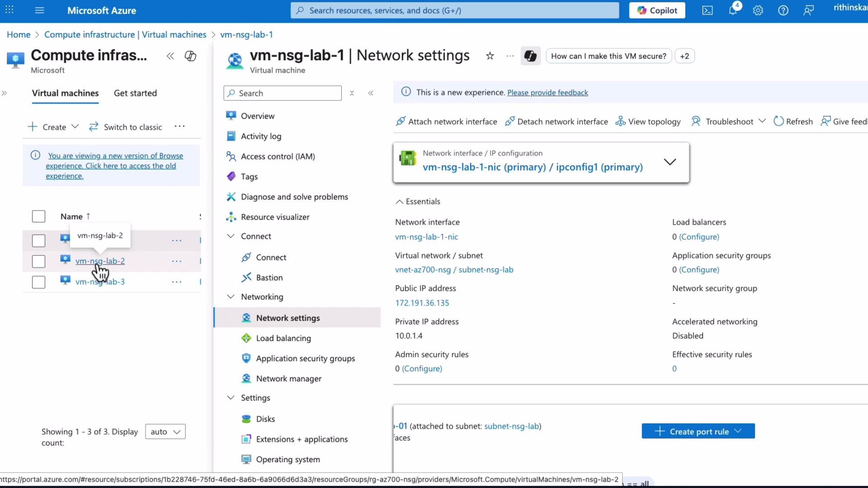This screenshot has height=488, width=868.
Task: Launch Cloud Shell from the top bar
Action: 708,10
